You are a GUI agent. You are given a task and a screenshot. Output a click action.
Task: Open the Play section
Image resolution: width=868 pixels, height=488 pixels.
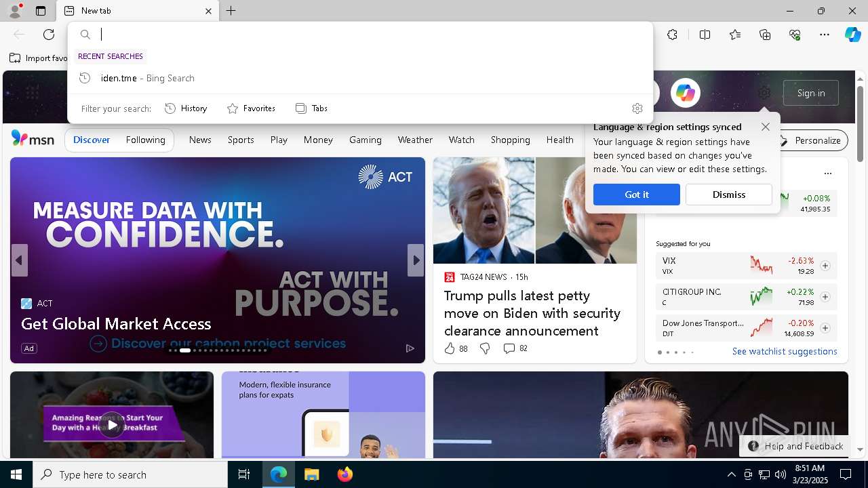[279, 140]
